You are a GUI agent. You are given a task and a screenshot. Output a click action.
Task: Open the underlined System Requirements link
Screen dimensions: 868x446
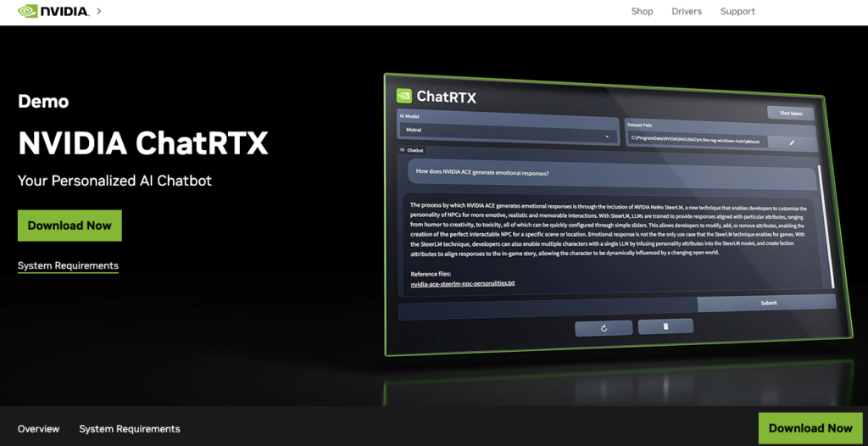[x=68, y=266]
